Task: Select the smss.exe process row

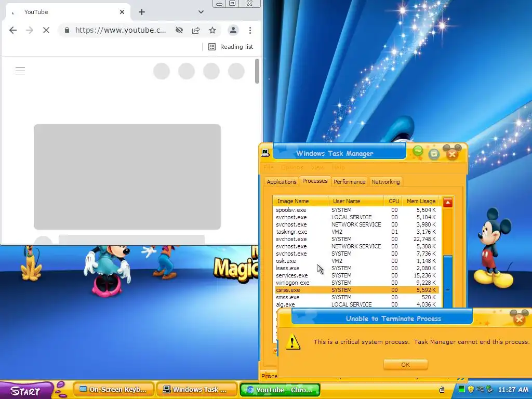Action: coord(357,297)
